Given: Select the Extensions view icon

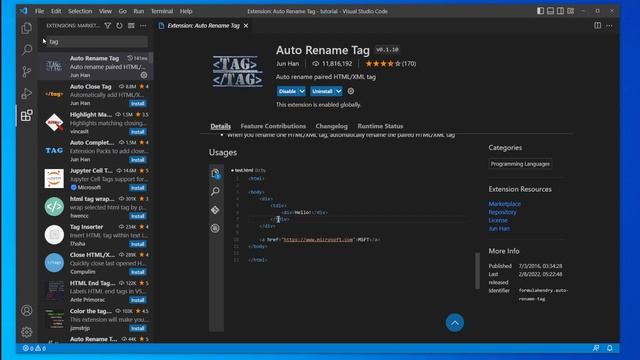Looking at the screenshot, I should click(x=27, y=116).
